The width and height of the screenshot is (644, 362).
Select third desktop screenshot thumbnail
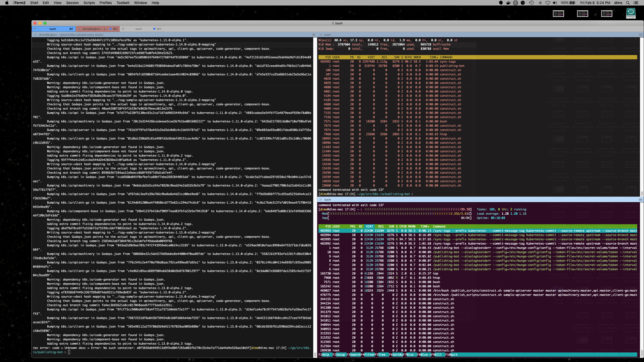click(607, 14)
